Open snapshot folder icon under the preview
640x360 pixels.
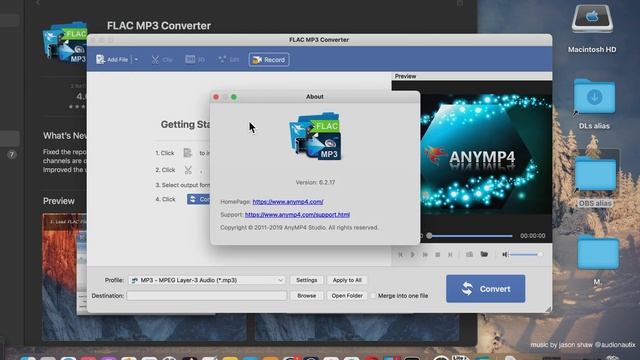click(484, 254)
